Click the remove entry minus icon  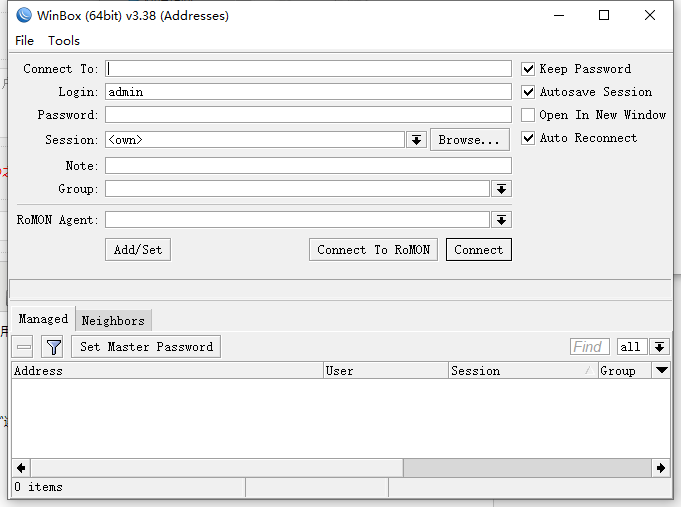coord(24,347)
